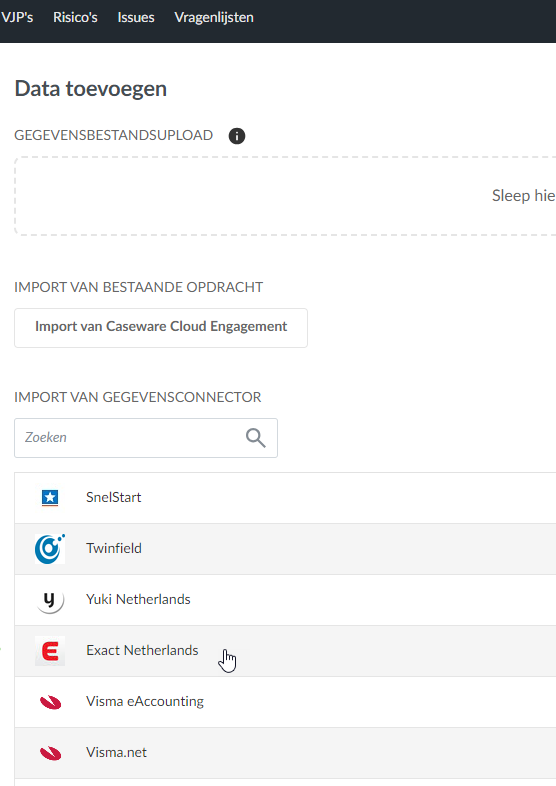556x786 pixels.
Task: Click the Visma.net logo icon
Action: pyautogui.click(x=50, y=753)
